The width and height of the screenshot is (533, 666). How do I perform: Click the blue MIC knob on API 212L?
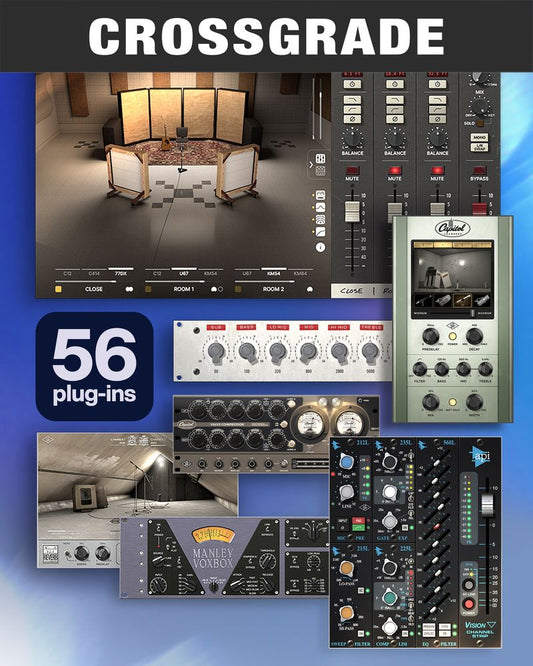(347, 463)
